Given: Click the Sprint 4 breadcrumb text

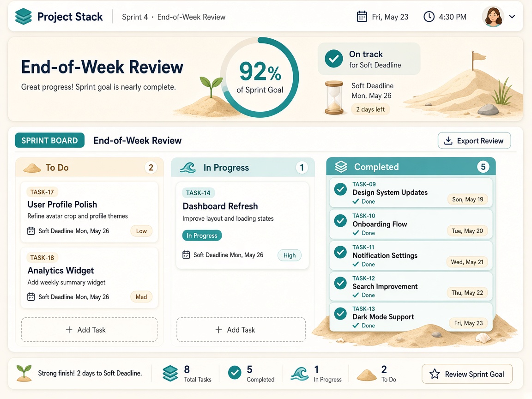Looking at the screenshot, I should [135, 17].
